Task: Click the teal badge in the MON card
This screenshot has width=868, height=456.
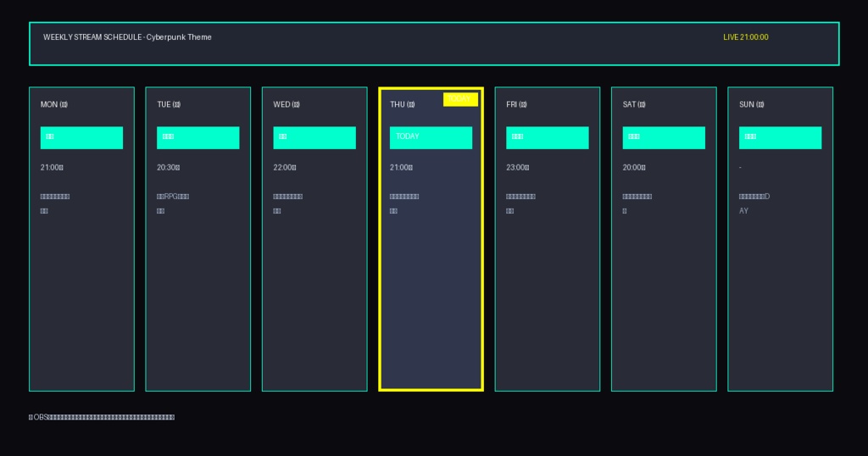Action: (x=81, y=138)
